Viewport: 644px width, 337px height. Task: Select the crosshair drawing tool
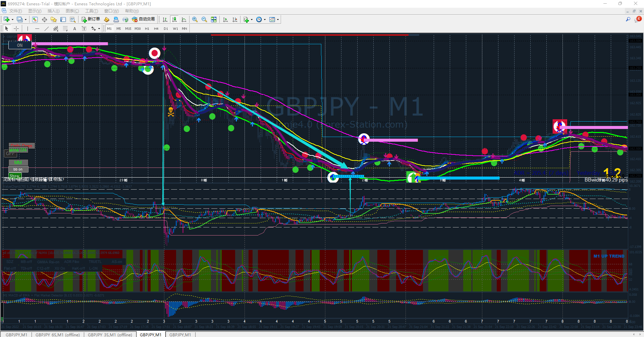pos(16,28)
